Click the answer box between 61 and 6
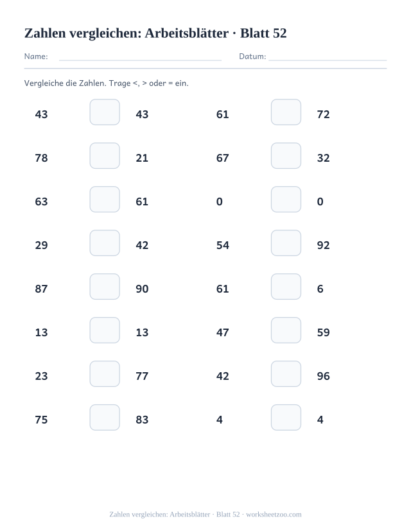 click(x=286, y=287)
